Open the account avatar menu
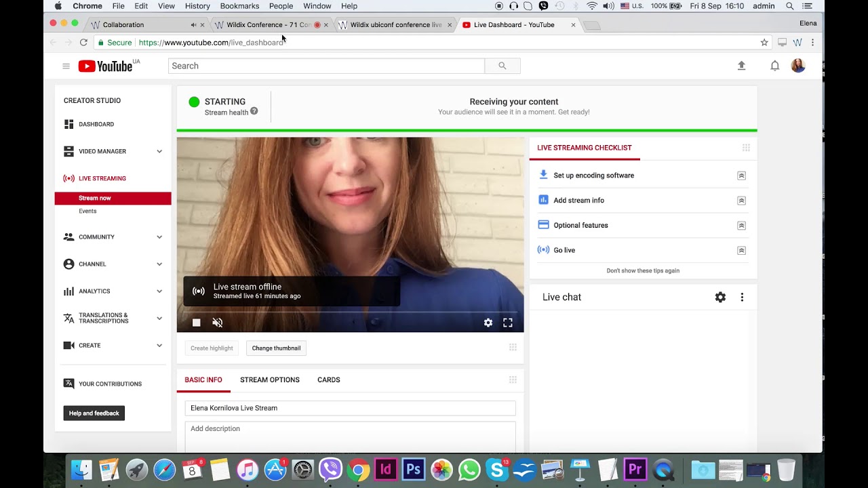The image size is (868, 488). (798, 66)
